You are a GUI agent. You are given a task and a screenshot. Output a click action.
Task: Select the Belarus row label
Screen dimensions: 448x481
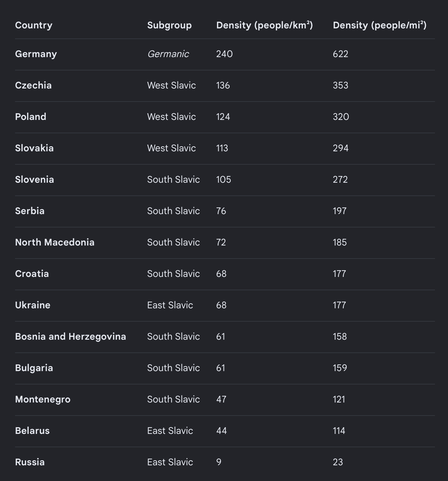click(x=32, y=431)
